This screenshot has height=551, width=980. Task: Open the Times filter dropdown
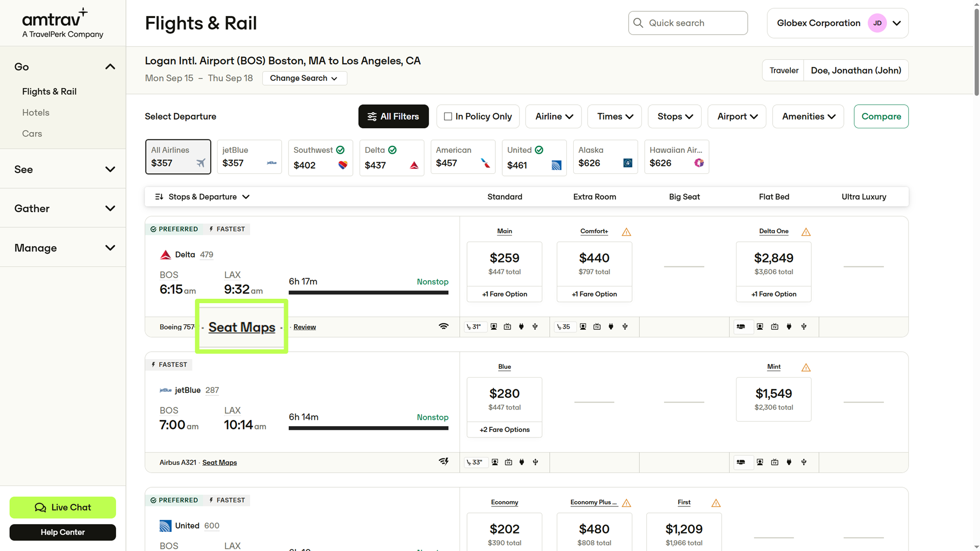point(614,117)
